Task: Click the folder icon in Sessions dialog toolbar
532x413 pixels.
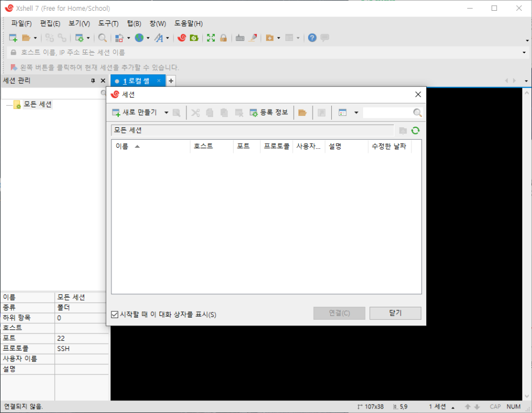Action: (302, 112)
